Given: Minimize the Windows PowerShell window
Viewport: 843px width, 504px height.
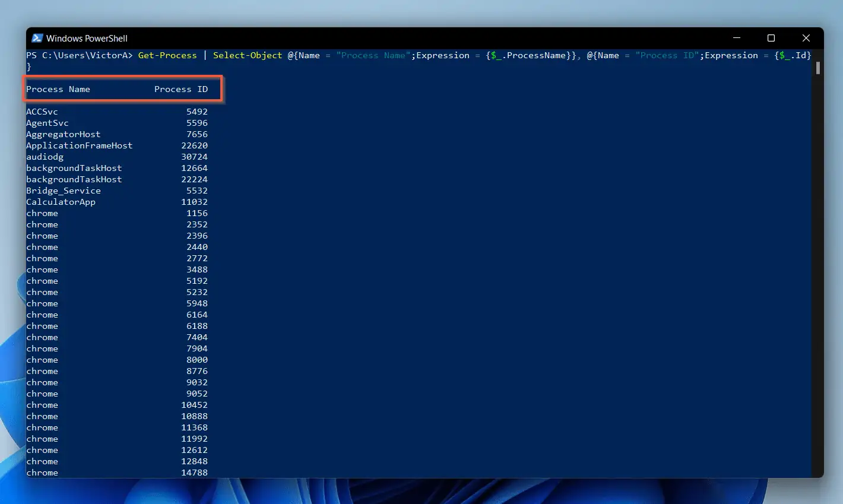Looking at the screenshot, I should (x=737, y=38).
